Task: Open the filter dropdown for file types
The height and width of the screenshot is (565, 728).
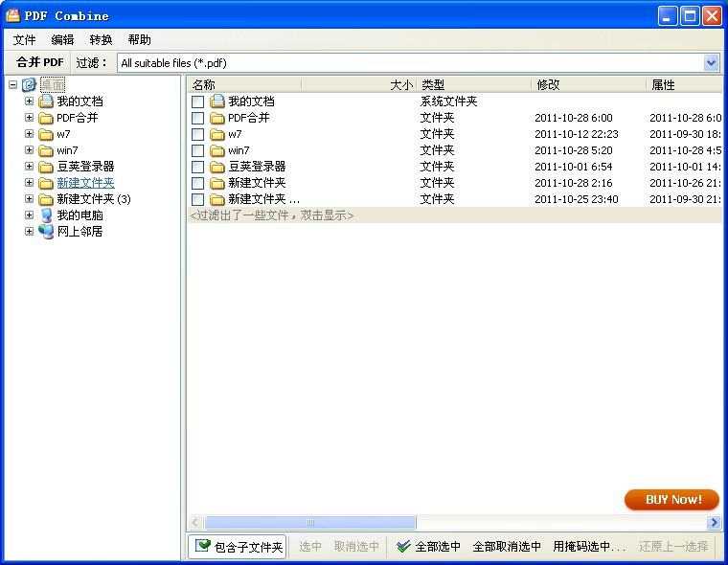Action: [711, 63]
